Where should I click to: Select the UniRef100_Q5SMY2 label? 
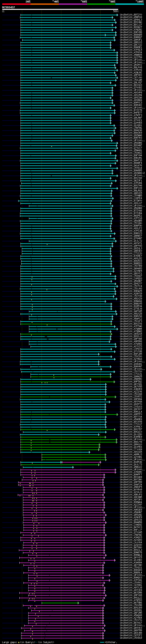point(131,65)
